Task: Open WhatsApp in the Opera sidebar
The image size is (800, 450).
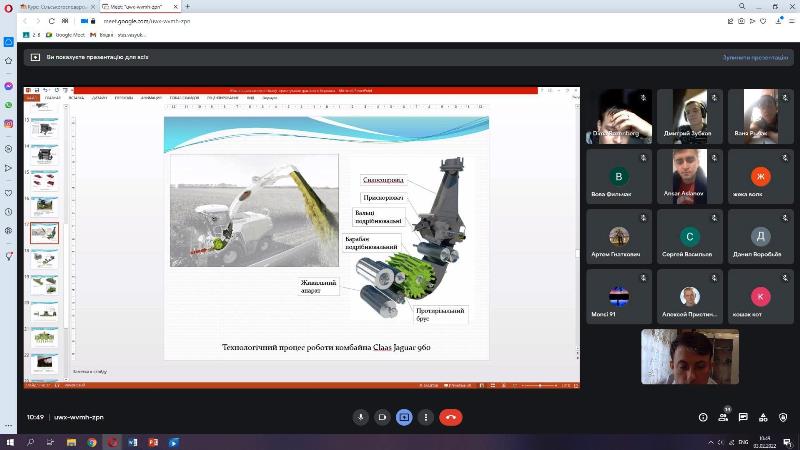Action: (x=8, y=104)
